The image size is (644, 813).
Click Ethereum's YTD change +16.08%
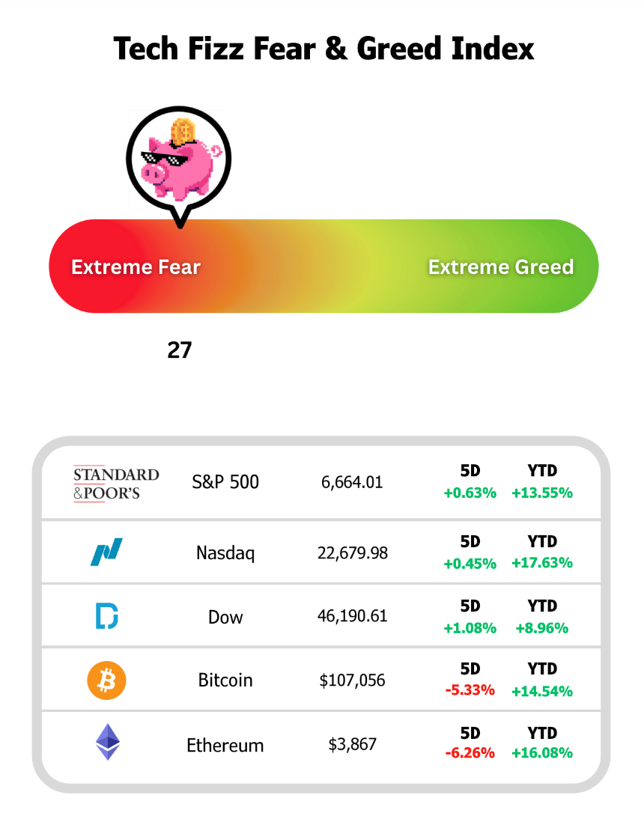[x=542, y=753]
